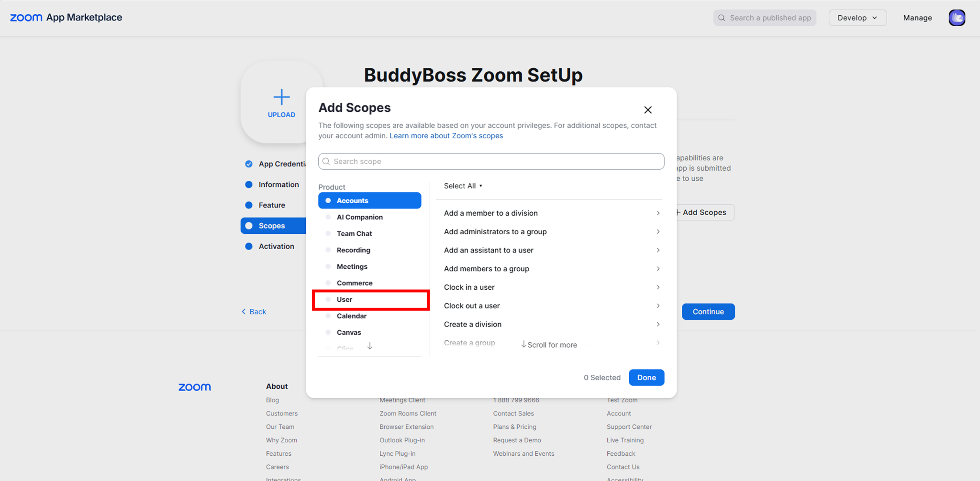
Task: Click the Continue button
Action: (708, 312)
